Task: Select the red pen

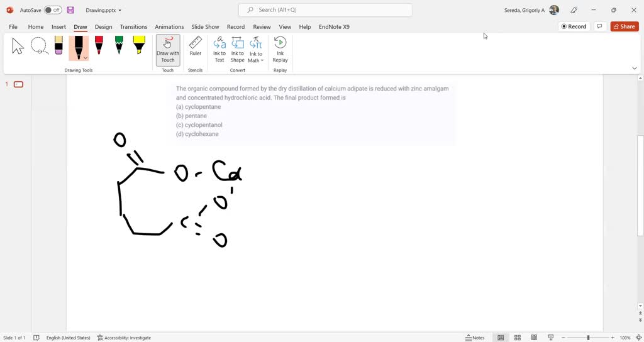Action: [99, 45]
